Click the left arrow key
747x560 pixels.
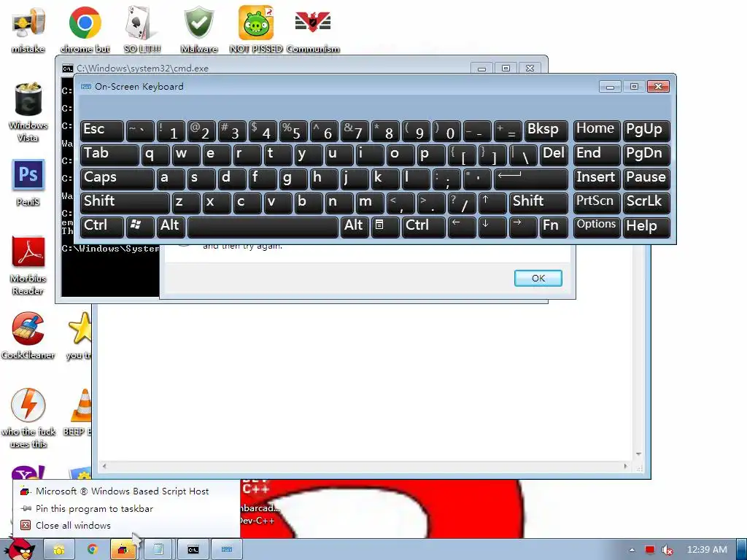click(x=462, y=227)
